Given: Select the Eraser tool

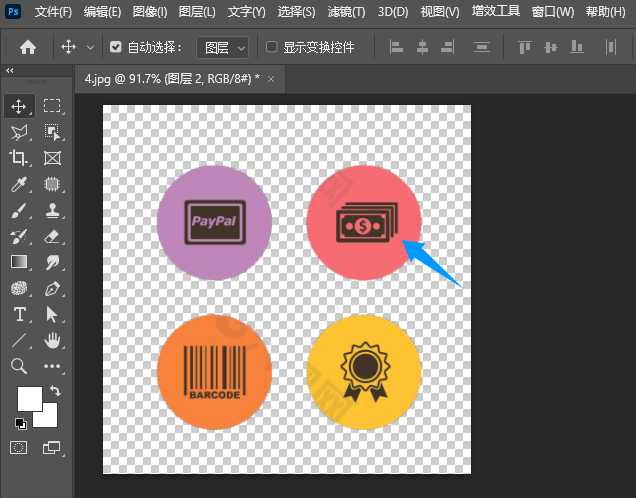Looking at the screenshot, I should [52, 236].
